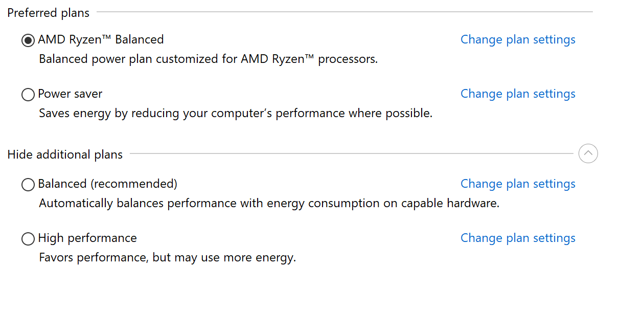This screenshot has width=644, height=310.
Task: Click the 'Favors performance, but may use' description
Action: pyautogui.click(x=167, y=258)
